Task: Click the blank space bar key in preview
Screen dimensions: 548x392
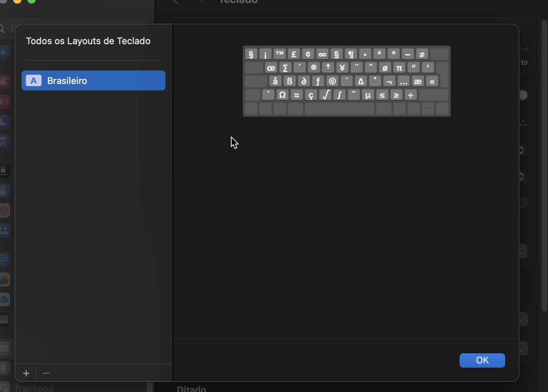Action: (x=339, y=109)
